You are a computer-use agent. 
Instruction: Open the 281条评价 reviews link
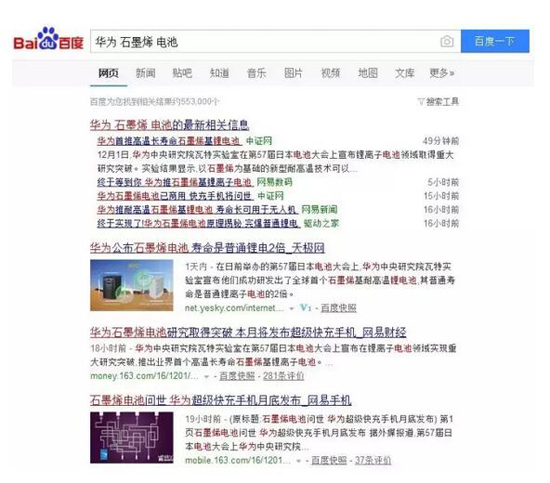click(x=283, y=376)
